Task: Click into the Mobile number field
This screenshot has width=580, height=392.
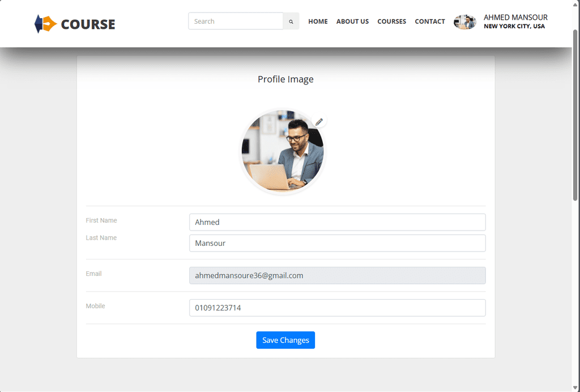Action: click(338, 308)
